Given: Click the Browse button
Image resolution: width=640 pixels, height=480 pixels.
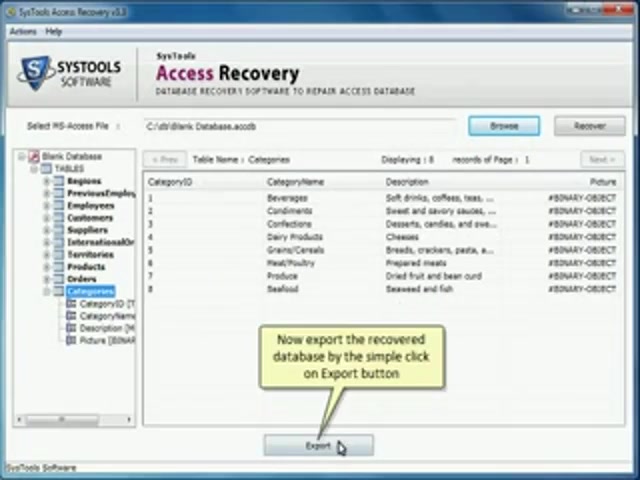Looking at the screenshot, I should (504, 126).
